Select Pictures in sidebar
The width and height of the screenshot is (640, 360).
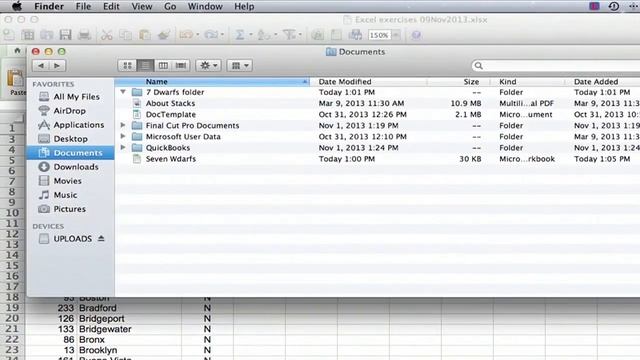coord(70,209)
